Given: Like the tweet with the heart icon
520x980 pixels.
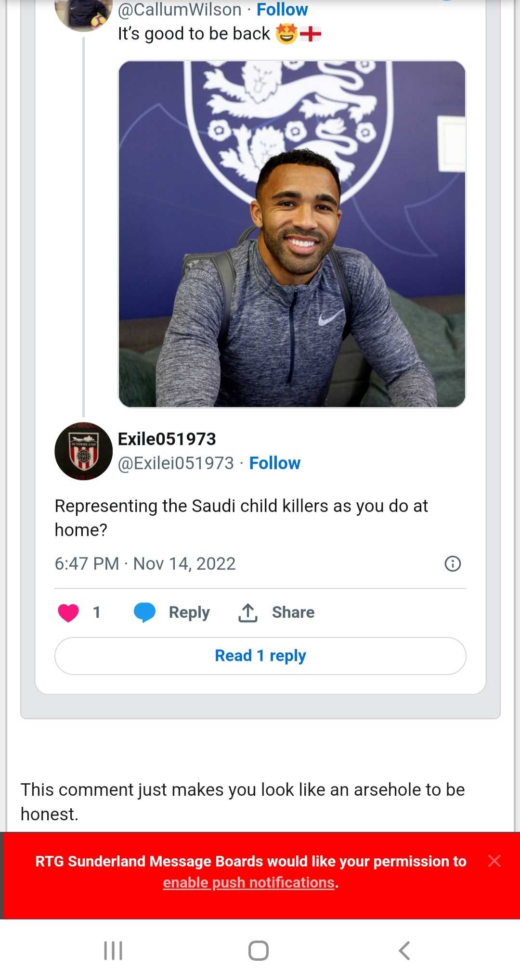Looking at the screenshot, I should pyautogui.click(x=68, y=612).
